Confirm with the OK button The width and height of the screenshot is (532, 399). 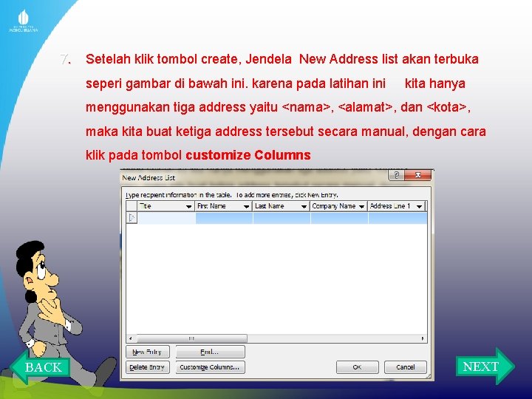[358, 367]
